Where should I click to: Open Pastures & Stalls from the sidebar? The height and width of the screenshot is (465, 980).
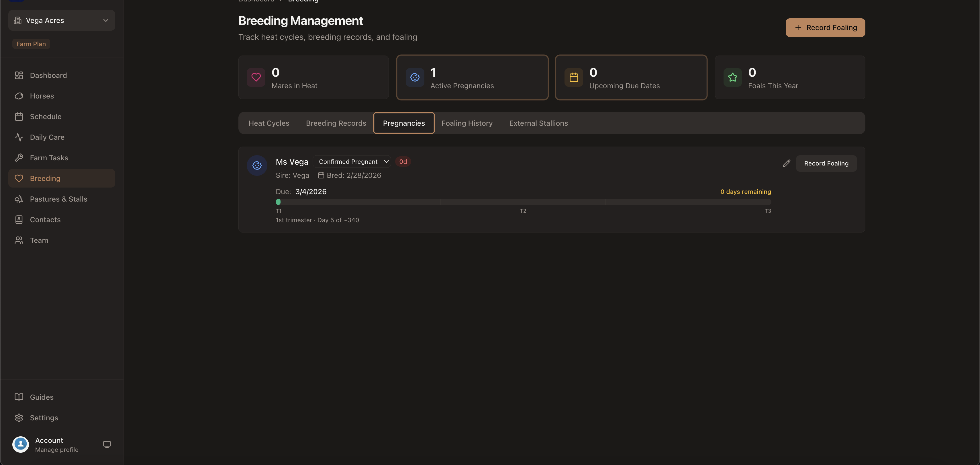tap(58, 198)
